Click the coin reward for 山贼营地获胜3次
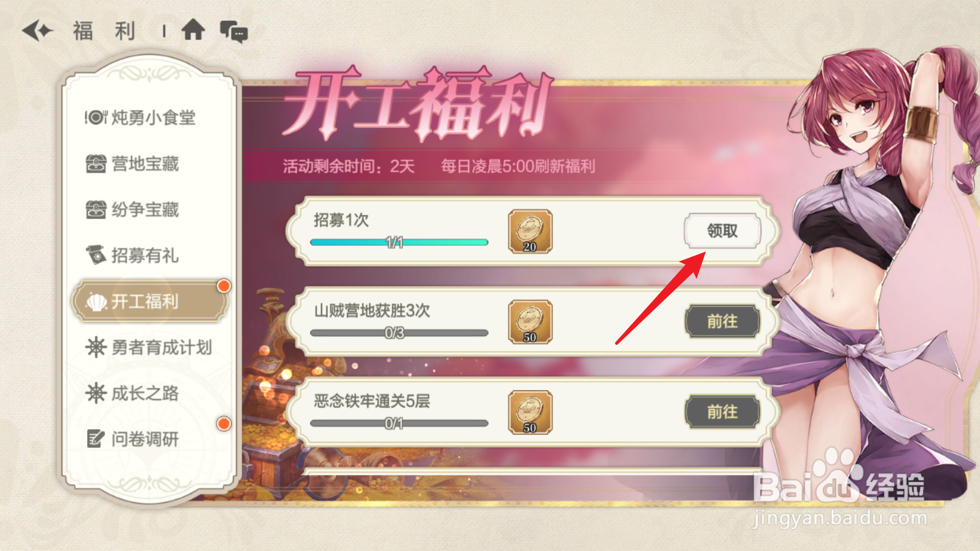The width and height of the screenshot is (980, 551). click(530, 322)
